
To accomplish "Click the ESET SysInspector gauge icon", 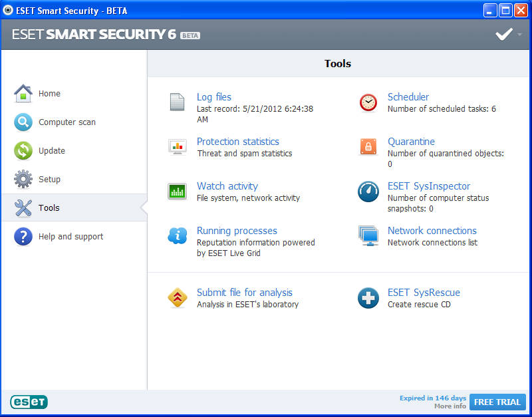I will [368, 192].
